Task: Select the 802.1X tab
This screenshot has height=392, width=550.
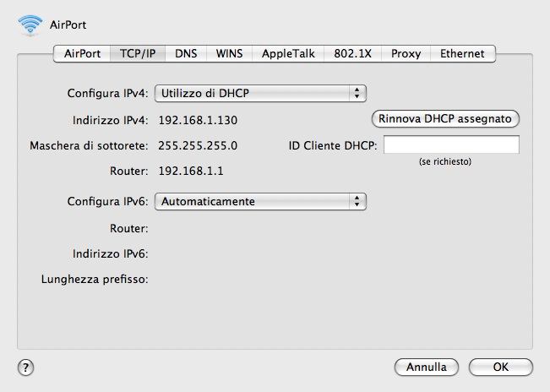Action: coord(352,53)
